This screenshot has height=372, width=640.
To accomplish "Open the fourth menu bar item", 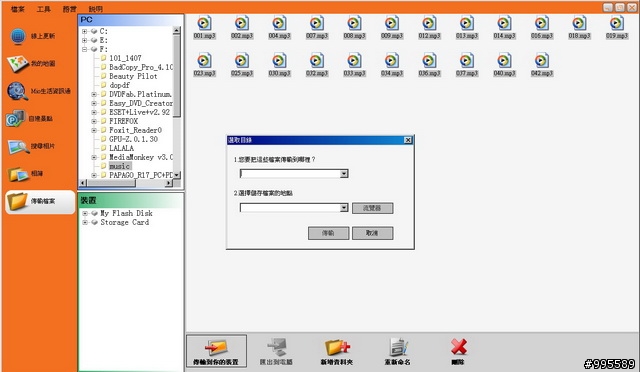I will click(x=96, y=9).
